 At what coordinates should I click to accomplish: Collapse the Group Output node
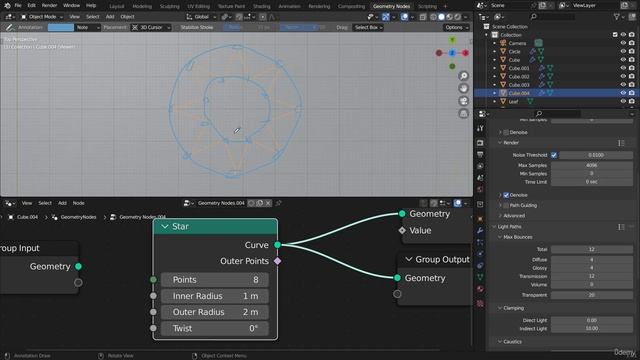[409, 260]
